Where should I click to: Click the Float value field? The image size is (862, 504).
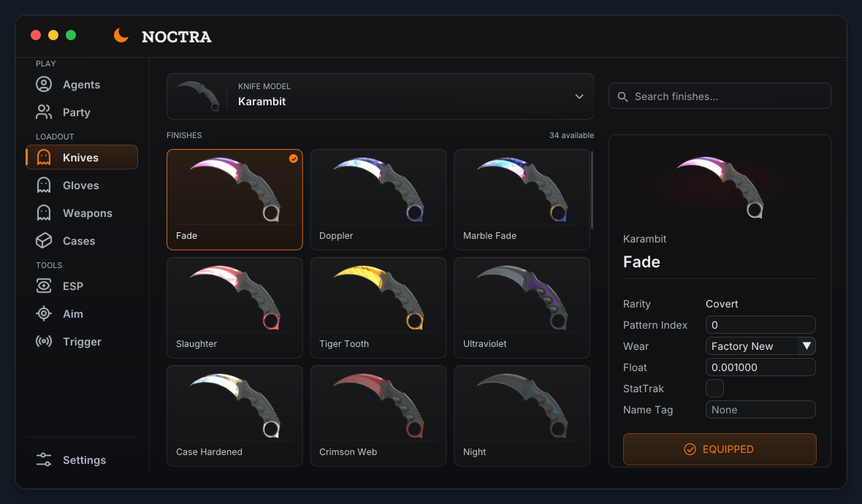coord(760,367)
